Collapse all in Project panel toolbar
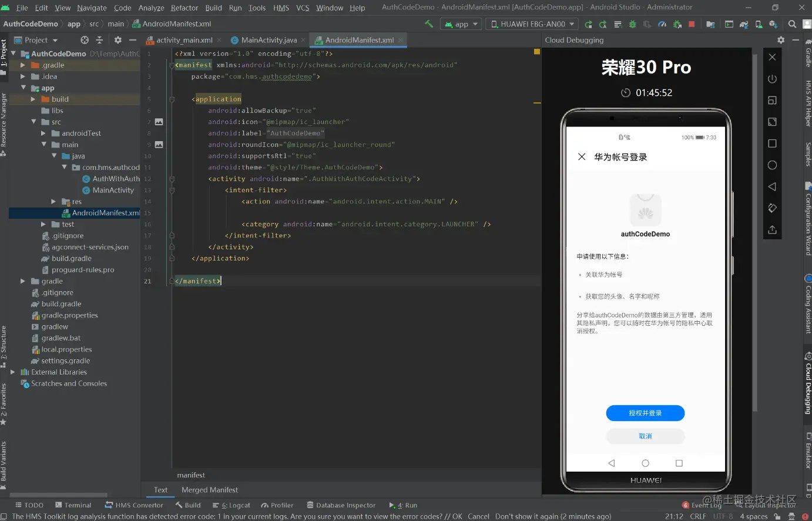The image size is (812, 521). (99, 40)
